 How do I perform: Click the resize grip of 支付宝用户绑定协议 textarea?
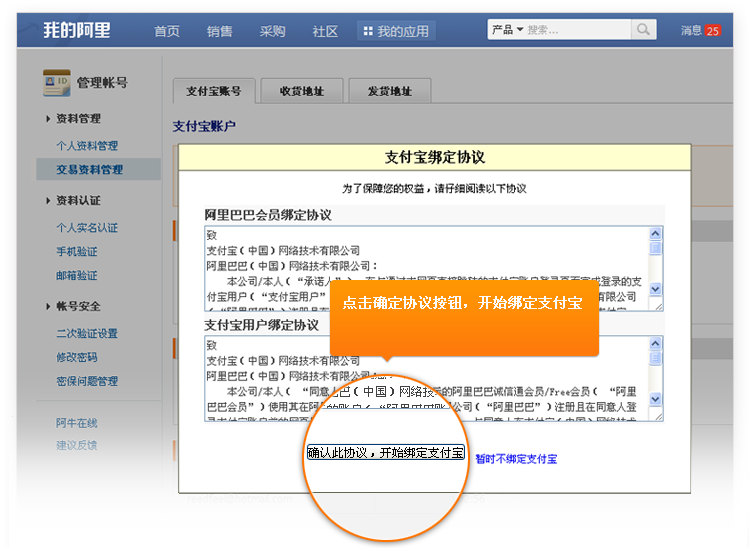(658, 416)
